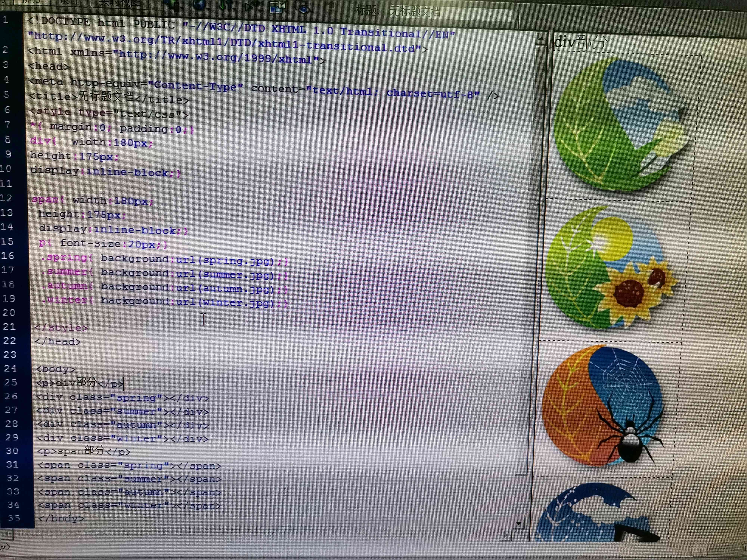Click the code pane scroll down arrow
The image size is (747, 560).
518,524
